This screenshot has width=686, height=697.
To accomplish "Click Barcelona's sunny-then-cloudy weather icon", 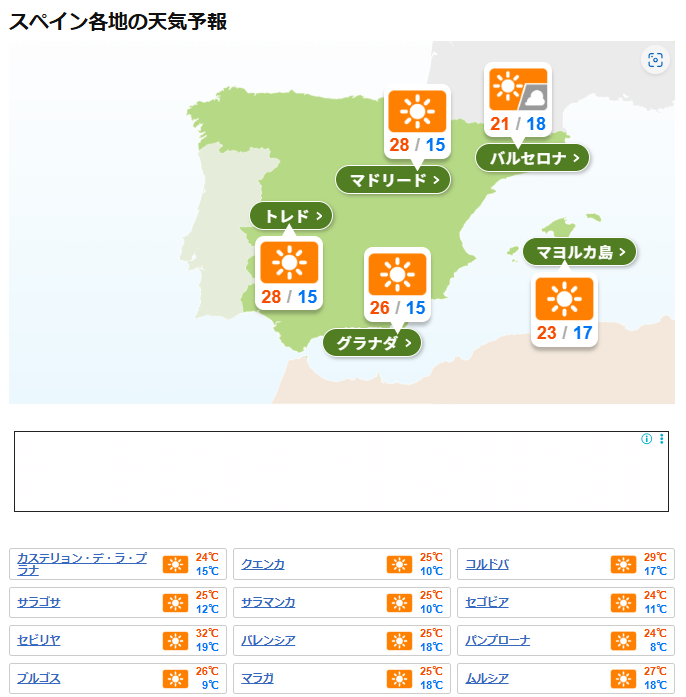I will pyautogui.click(x=517, y=90).
